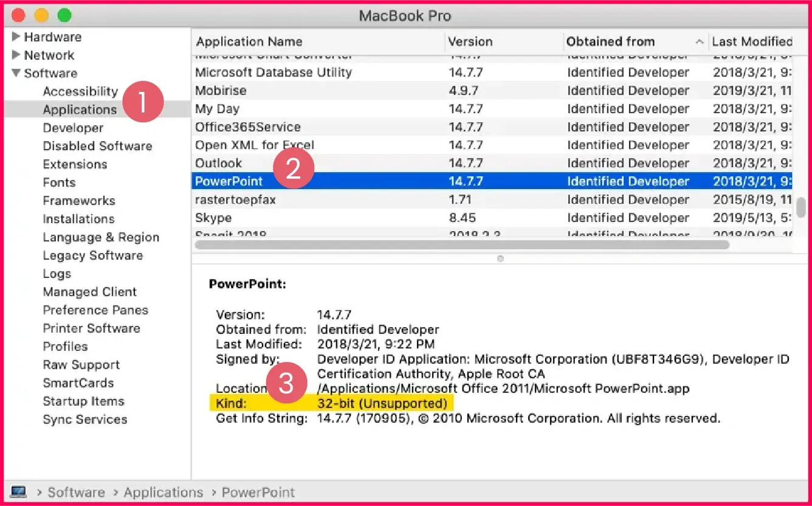The image size is (812, 506).
Task: Click the Applications breadcrumb link
Action: 163,492
